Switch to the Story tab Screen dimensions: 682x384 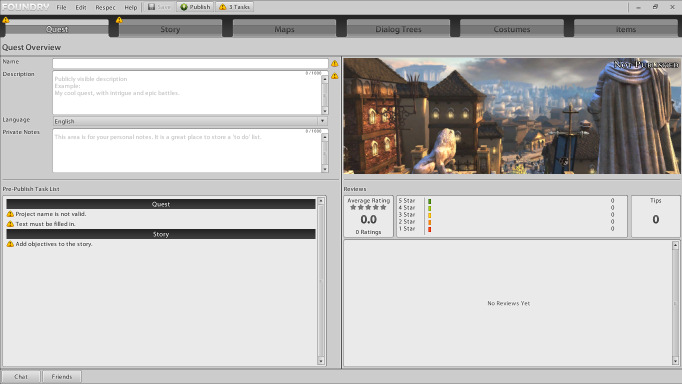(x=170, y=29)
